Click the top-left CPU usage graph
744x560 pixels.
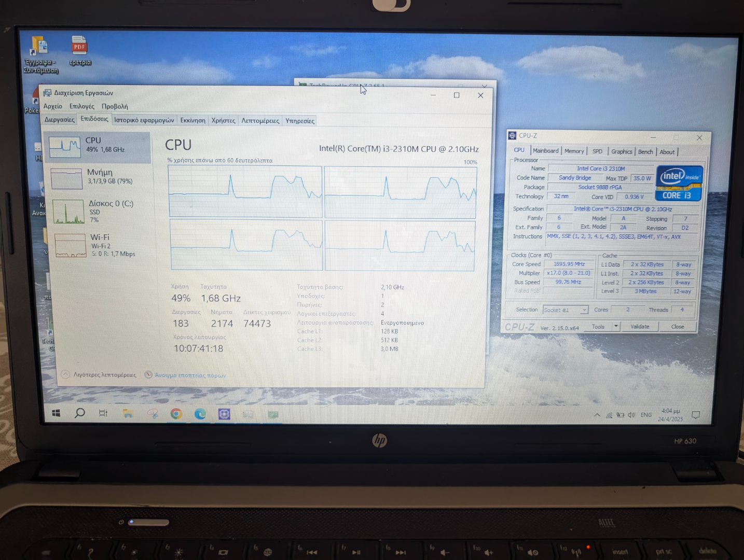point(245,191)
